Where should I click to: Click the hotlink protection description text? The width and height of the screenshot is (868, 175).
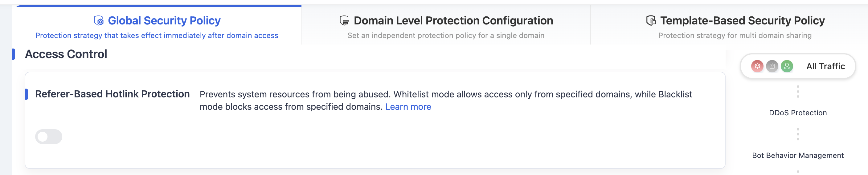point(446,100)
